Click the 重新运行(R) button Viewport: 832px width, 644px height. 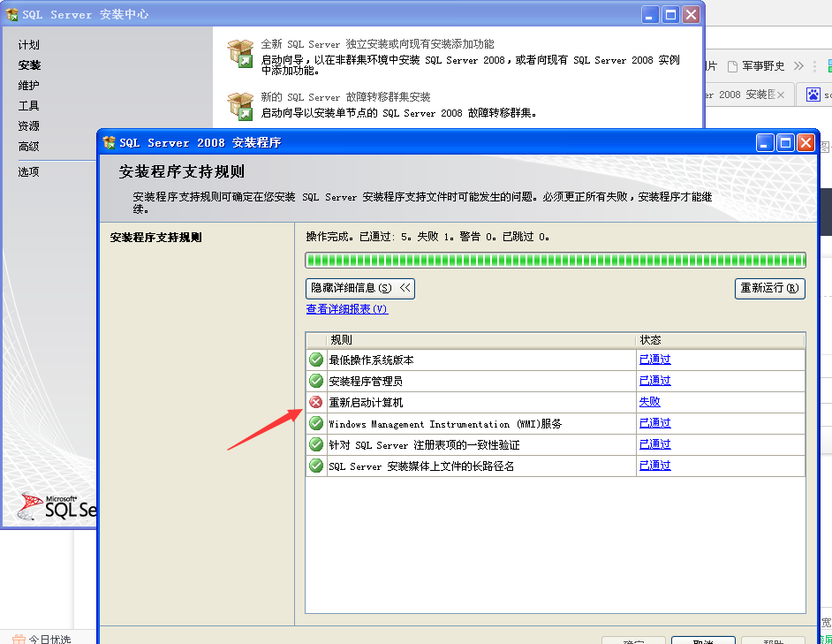click(x=770, y=288)
